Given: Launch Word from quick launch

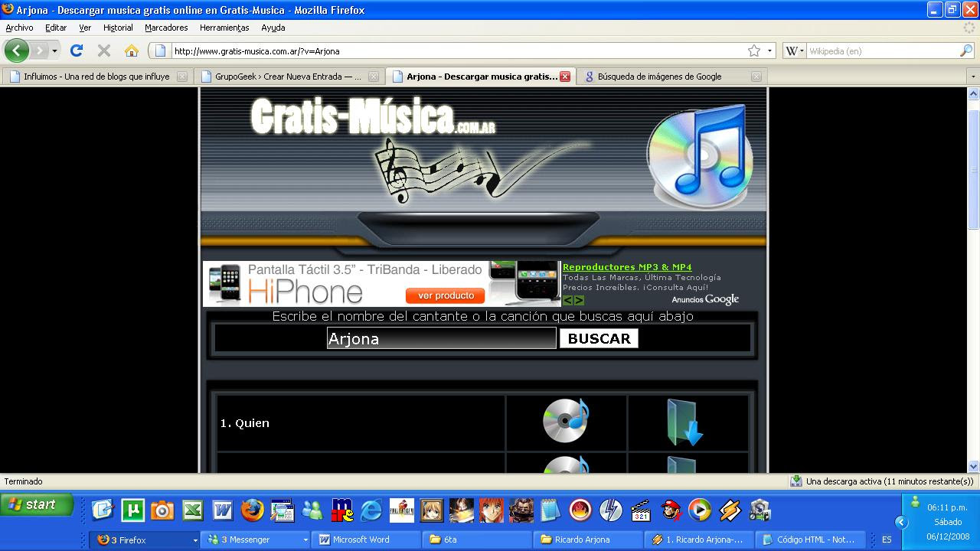Looking at the screenshot, I should [223, 510].
